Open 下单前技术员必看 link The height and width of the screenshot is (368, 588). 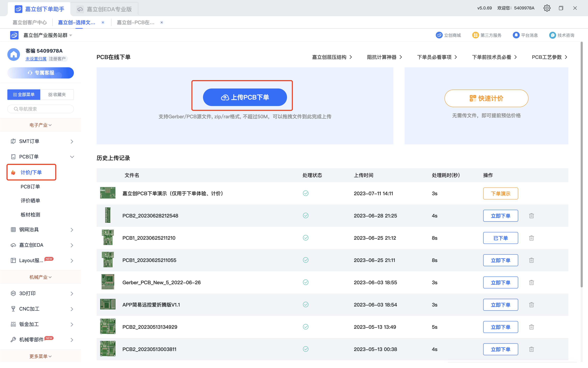494,57
